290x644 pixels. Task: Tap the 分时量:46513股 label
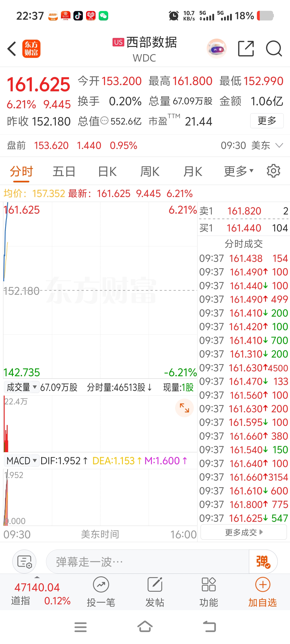[119, 387]
